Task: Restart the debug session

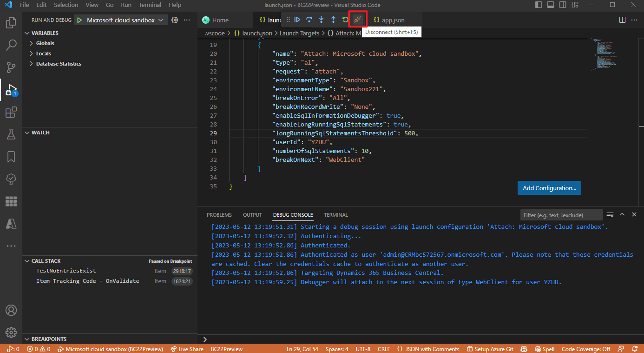Action: pos(345,20)
